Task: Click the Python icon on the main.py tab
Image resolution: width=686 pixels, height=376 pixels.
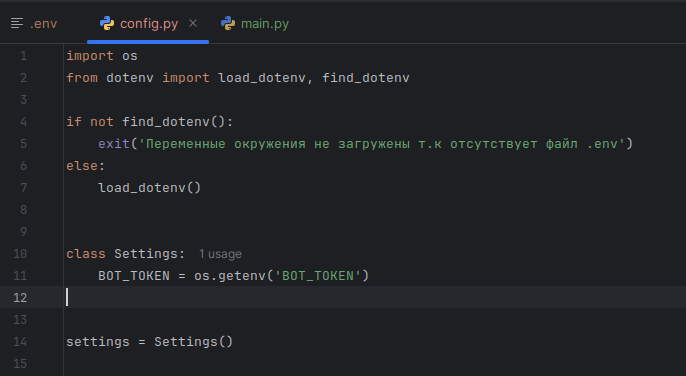Action: pos(228,23)
